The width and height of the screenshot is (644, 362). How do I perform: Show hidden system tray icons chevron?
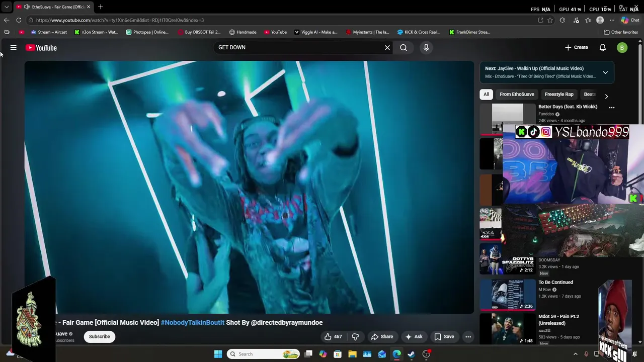pos(576,354)
